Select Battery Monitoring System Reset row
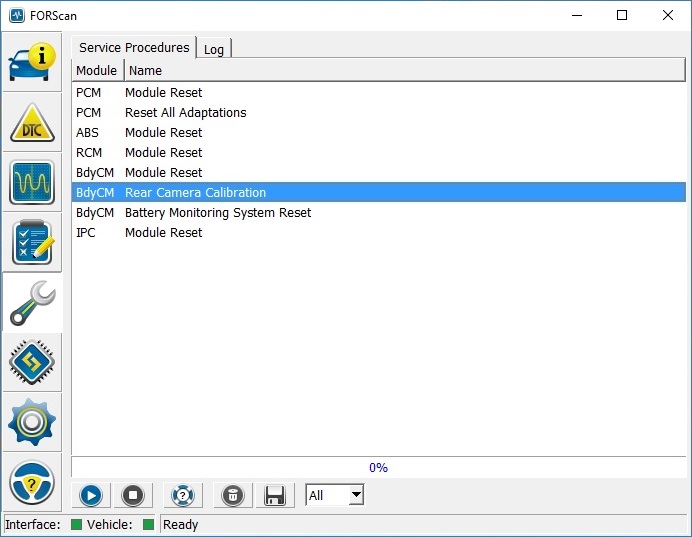The image size is (692, 537). click(x=379, y=213)
